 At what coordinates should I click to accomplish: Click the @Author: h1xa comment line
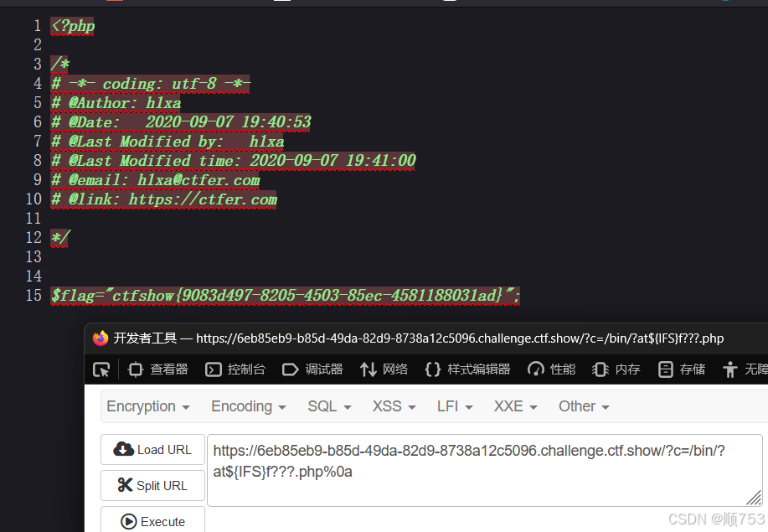116,103
